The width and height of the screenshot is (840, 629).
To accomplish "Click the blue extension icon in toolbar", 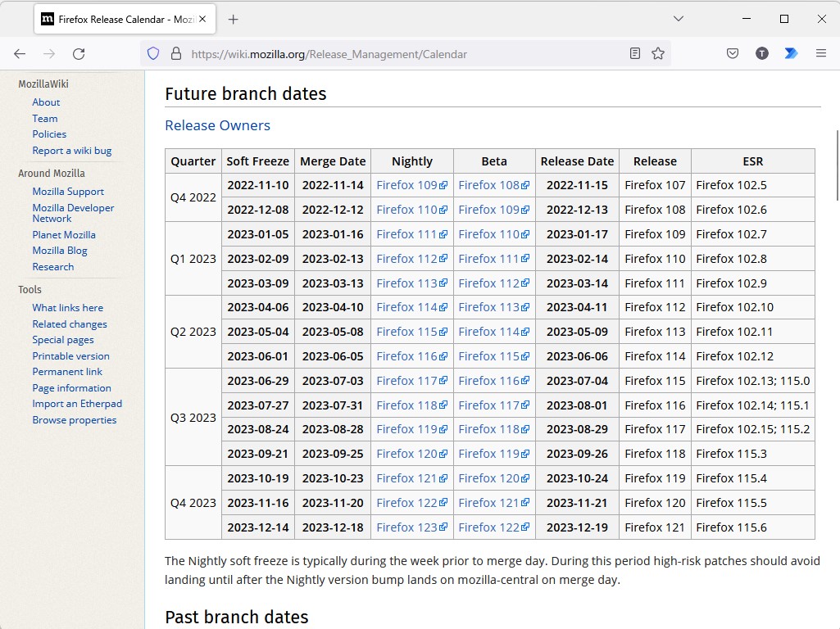I will (x=791, y=54).
